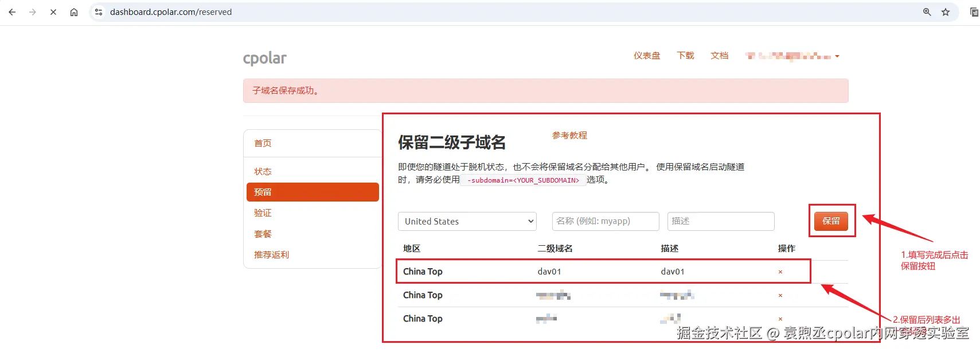This screenshot has width=980, height=352.
Task: Click the 描述 description field
Action: 721,221
